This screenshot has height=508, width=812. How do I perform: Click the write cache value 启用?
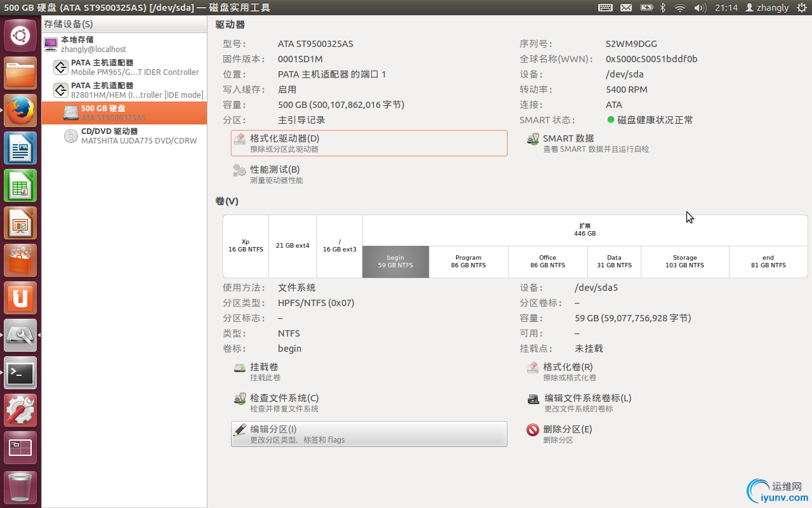(287, 90)
